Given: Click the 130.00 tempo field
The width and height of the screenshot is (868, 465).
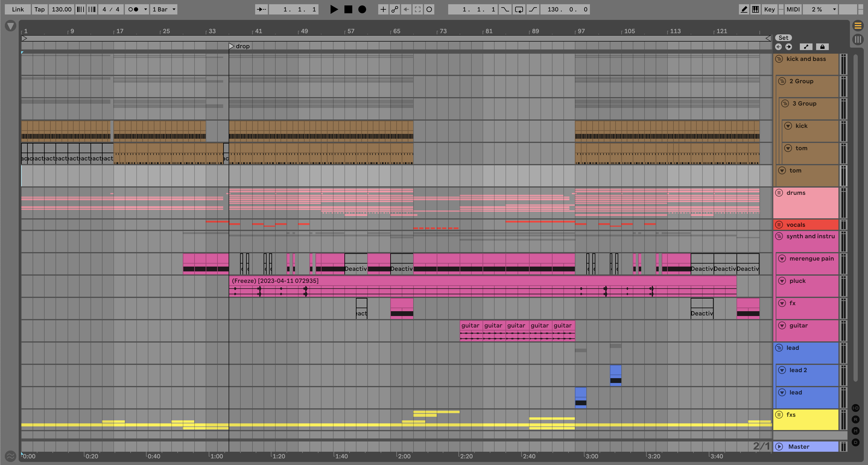Looking at the screenshot, I should [61, 9].
